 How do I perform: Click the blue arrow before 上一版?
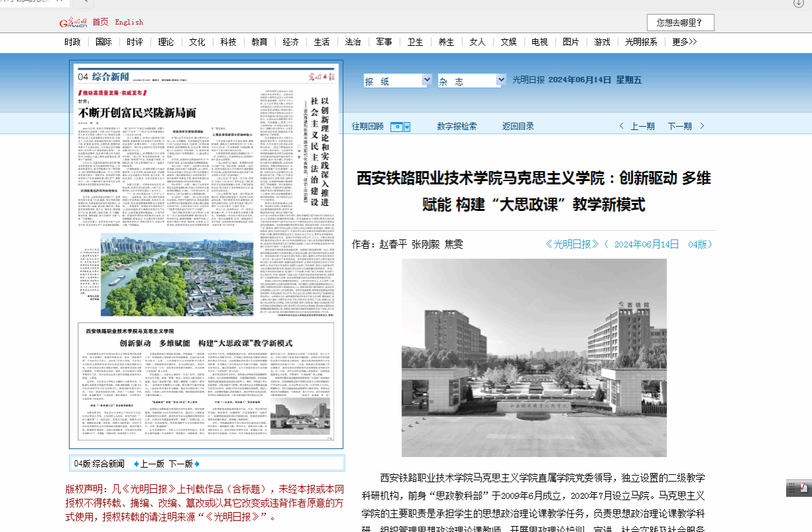(x=136, y=464)
